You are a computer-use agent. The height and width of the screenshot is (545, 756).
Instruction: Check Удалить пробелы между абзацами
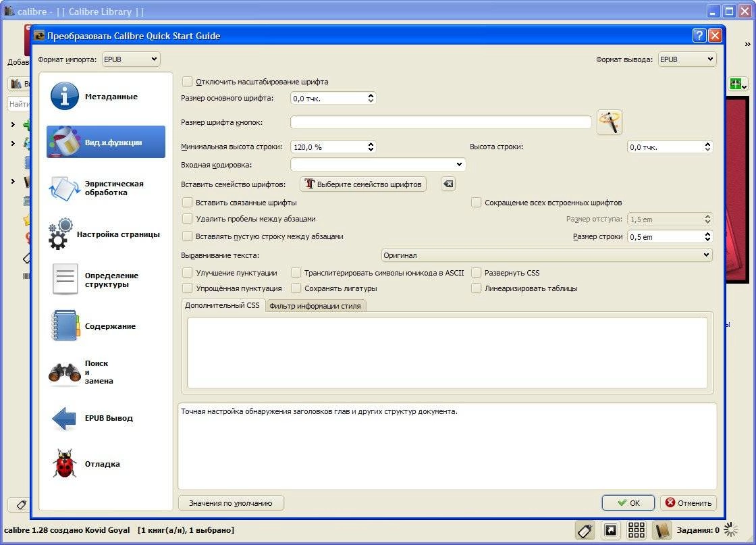[187, 219]
